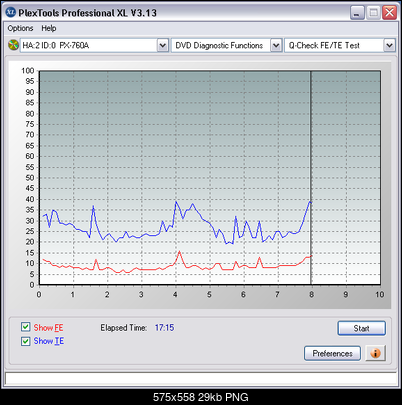Click the red FE curve peak near 4

click(179, 252)
